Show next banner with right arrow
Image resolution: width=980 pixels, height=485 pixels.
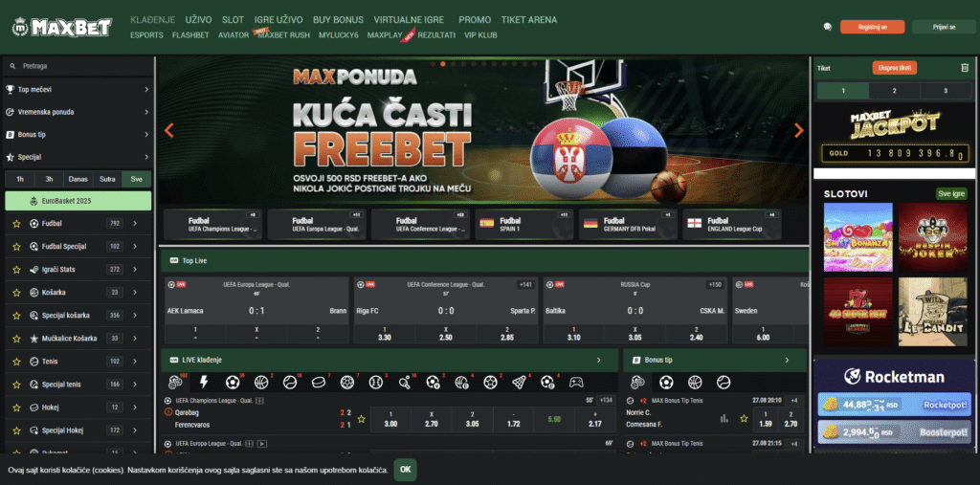pos(799,131)
